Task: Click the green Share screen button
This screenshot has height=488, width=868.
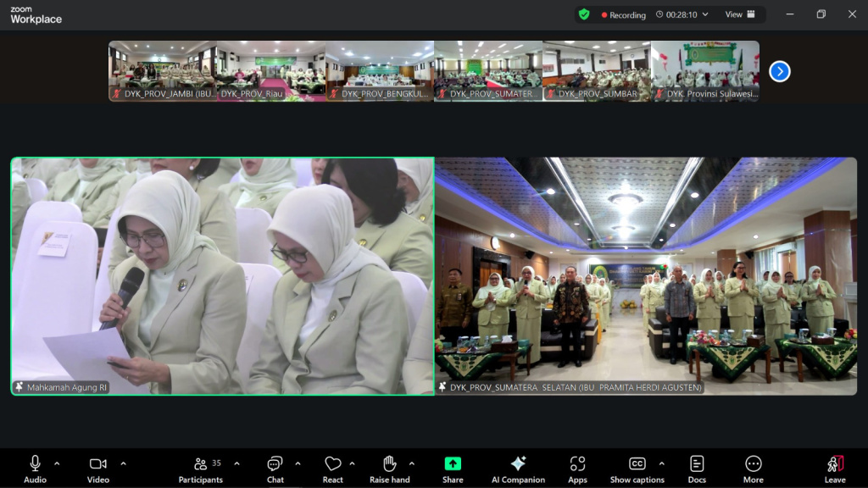Action: (x=453, y=469)
